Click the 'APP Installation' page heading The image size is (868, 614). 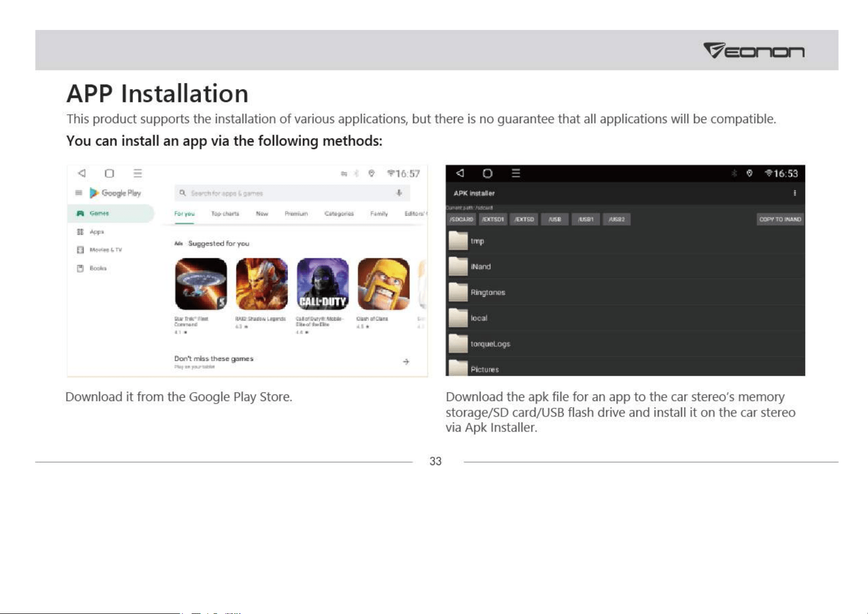158,94
